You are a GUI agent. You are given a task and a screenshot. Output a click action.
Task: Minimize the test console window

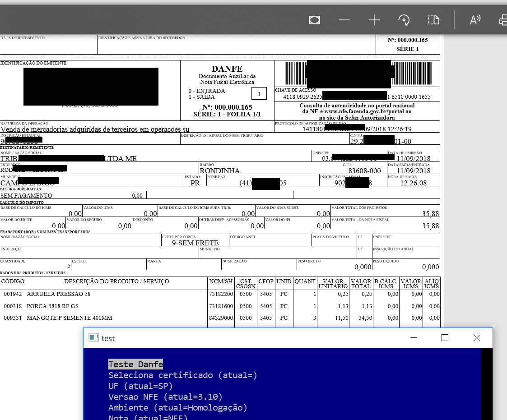413,338
